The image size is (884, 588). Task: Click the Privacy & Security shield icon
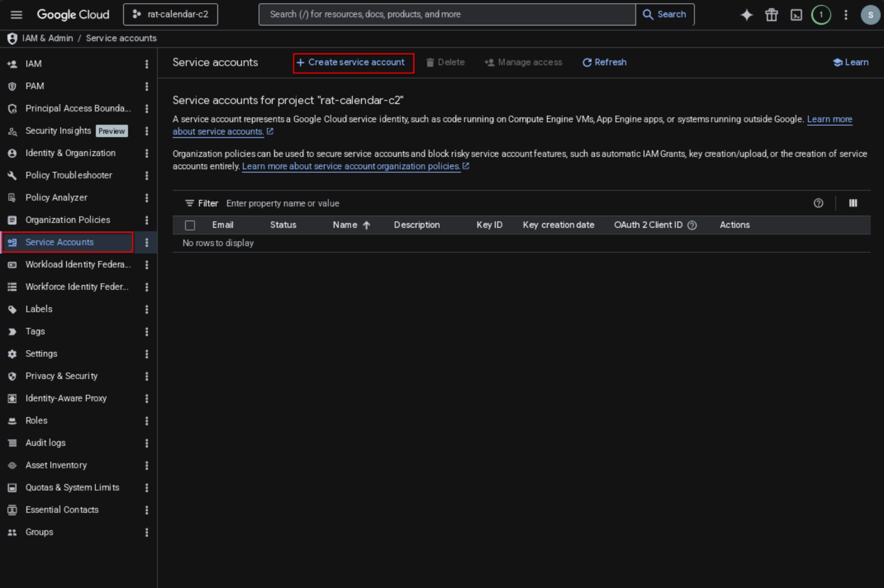coord(12,376)
